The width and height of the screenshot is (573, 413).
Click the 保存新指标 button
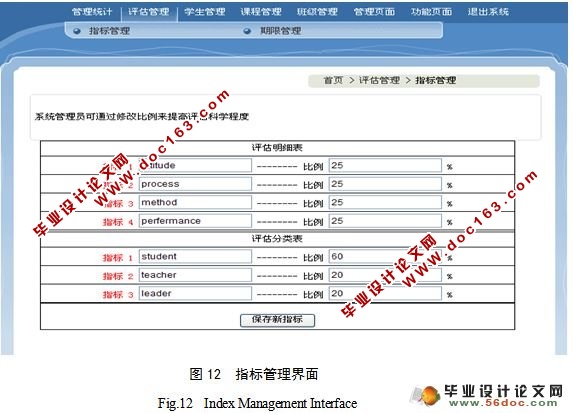coord(277,320)
